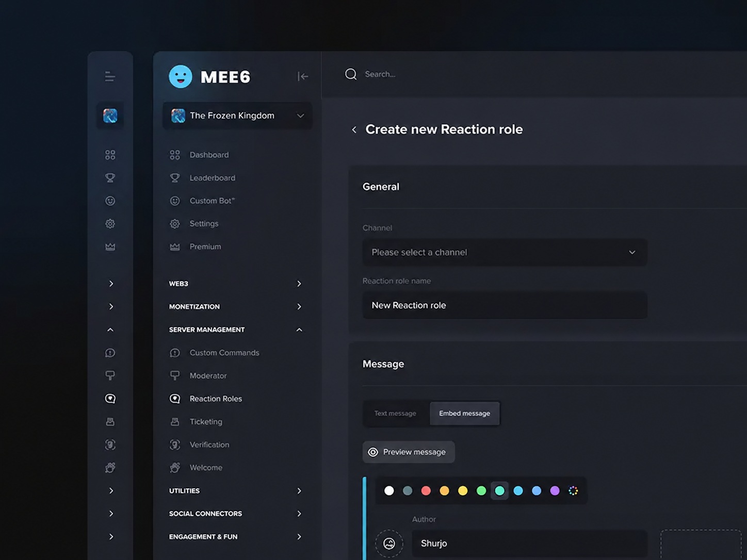Screen dimensions: 747x560
Task: Click the Welcome icon in the slim rail
Action: click(110, 468)
